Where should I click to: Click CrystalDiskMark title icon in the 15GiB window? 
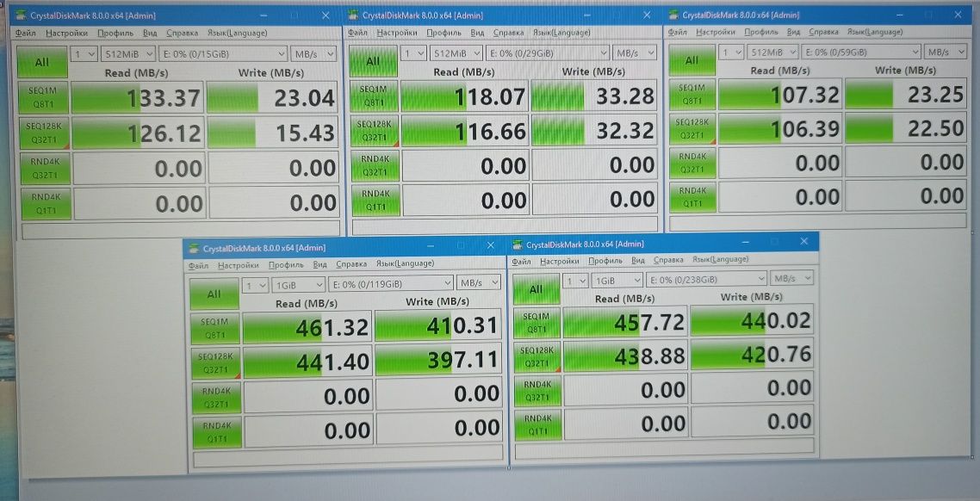(20, 15)
